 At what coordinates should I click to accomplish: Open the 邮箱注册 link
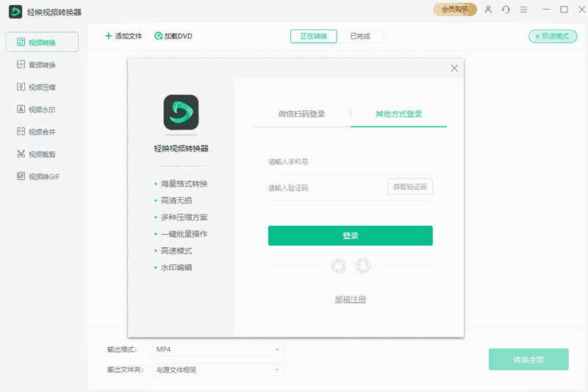[x=351, y=299]
